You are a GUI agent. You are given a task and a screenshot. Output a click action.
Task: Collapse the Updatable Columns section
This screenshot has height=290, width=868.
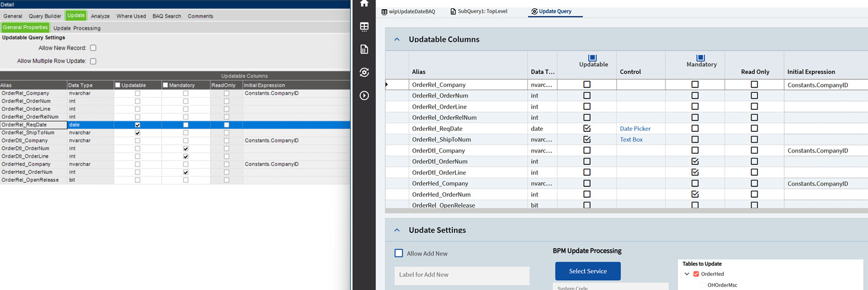[x=397, y=39]
